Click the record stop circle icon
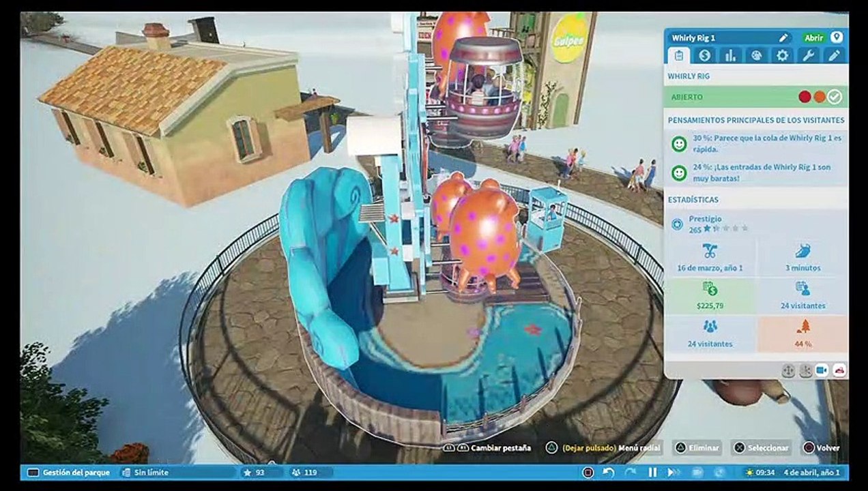This screenshot has height=491, width=868. [588, 472]
